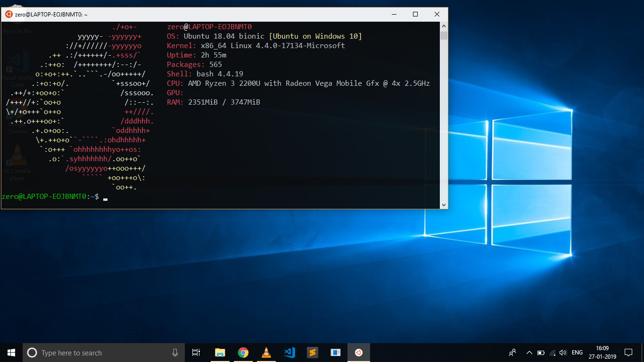Click the volume speaker icon

tap(563, 353)
